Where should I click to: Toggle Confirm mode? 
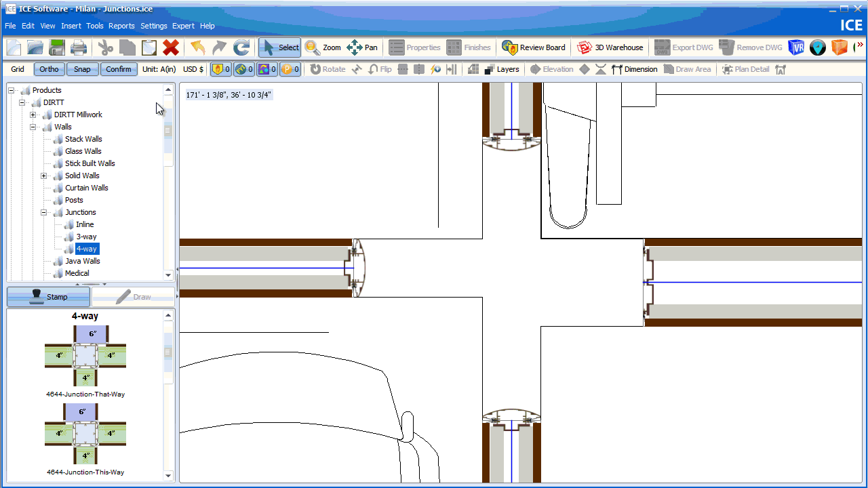click(x=119, y=68)
